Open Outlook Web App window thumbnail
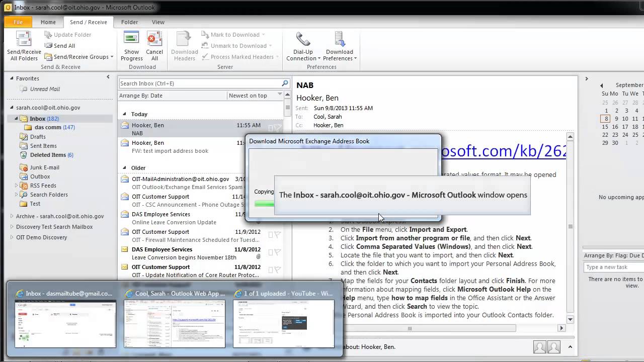Viewport: 644px width, 362px height. tap(175, 320)
